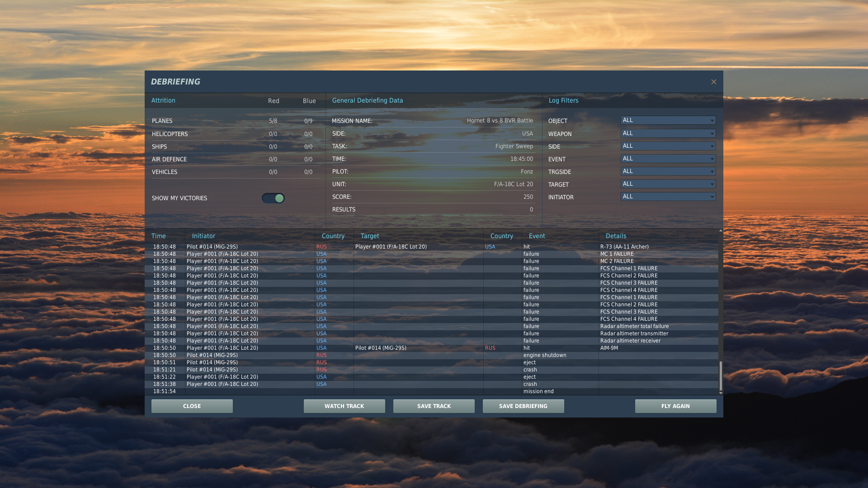Screen dimensions: 868x488
Task: Click the SCORE value 250
Action: coord(528,197)
